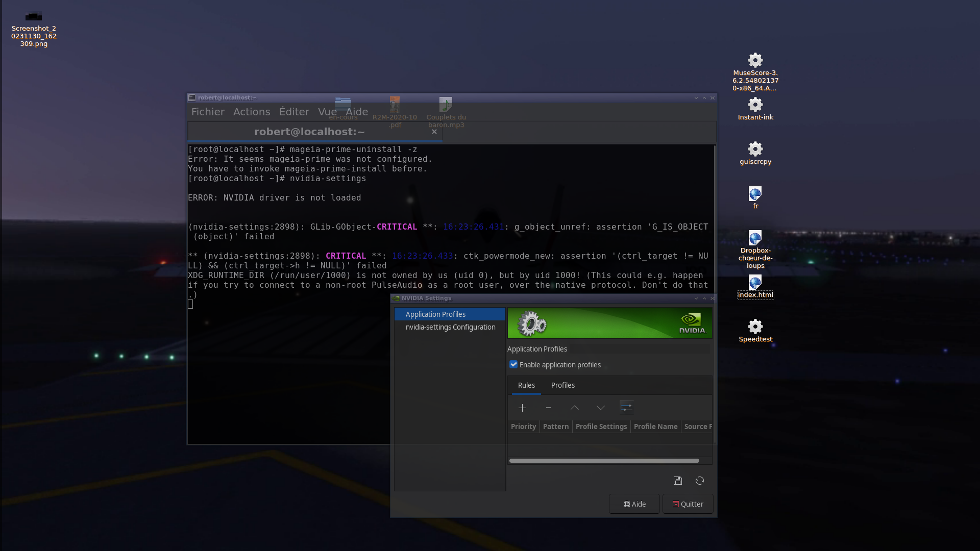Screen dimensions: 980x551
Task: Open the R2M-2020-10.pdf desktop file
Action: [x=395, y=112]
